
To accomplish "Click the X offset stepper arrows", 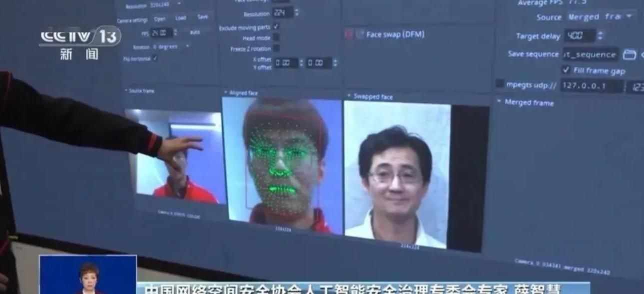I will pos(301,63).
